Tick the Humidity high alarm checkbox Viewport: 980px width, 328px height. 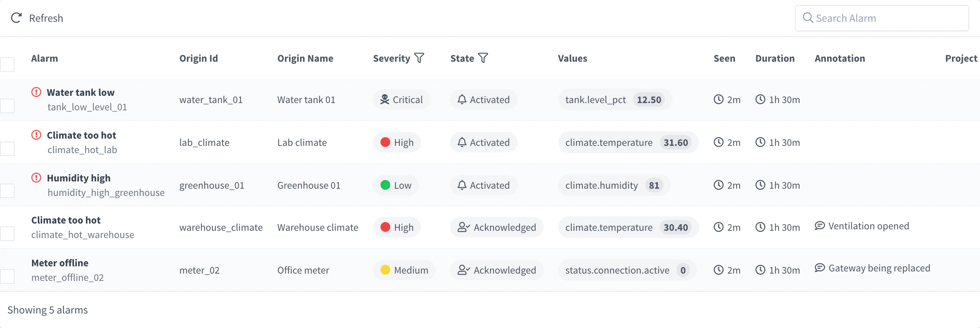click(x=7, y=191)
